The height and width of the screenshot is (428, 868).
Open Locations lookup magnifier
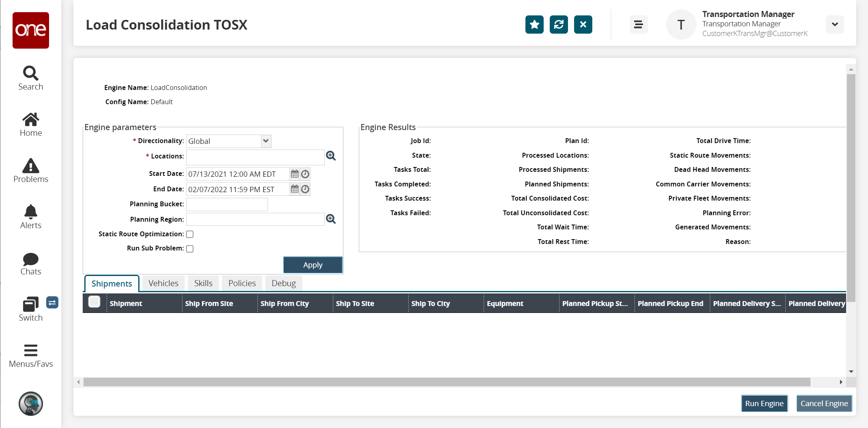click(331, 156)
